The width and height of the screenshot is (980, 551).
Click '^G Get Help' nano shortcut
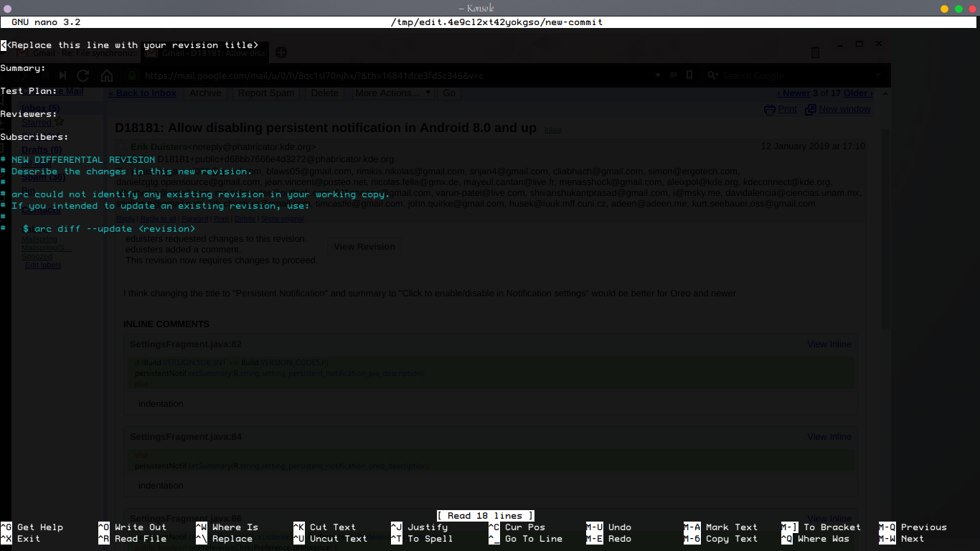click(32, 527)
